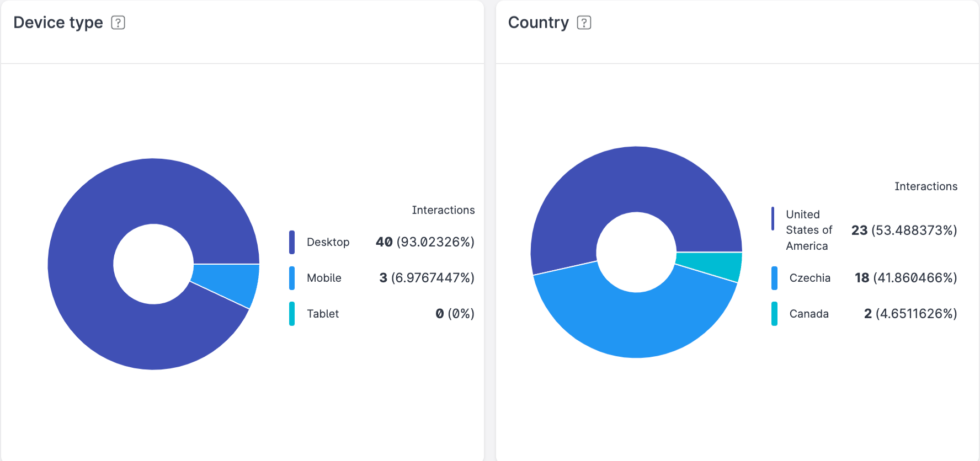This screenshot has height=461, width=980.
Task: Select Czechia in the Country legend
Action: (x=809, y=278)
